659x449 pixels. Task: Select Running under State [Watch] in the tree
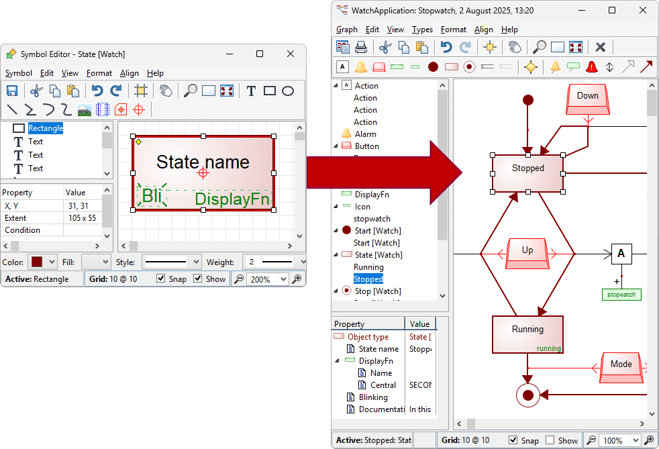(369, 267)
